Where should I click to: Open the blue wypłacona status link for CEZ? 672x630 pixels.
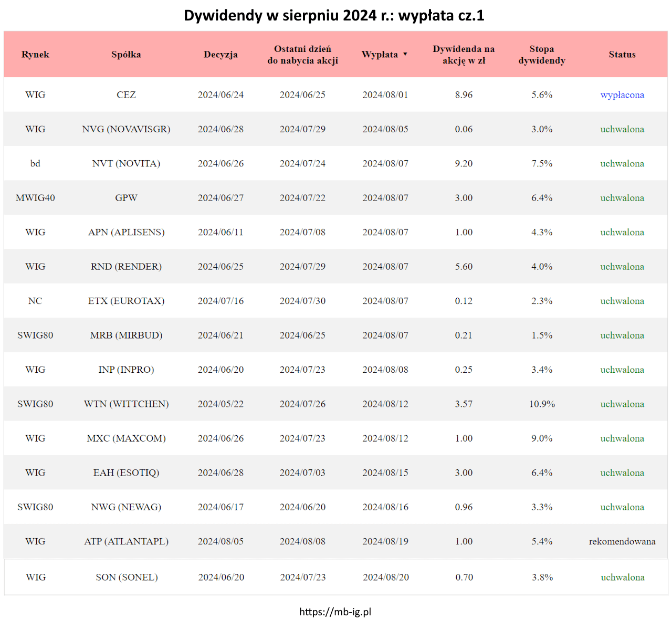pyautogui.click(x=622, y=95)
